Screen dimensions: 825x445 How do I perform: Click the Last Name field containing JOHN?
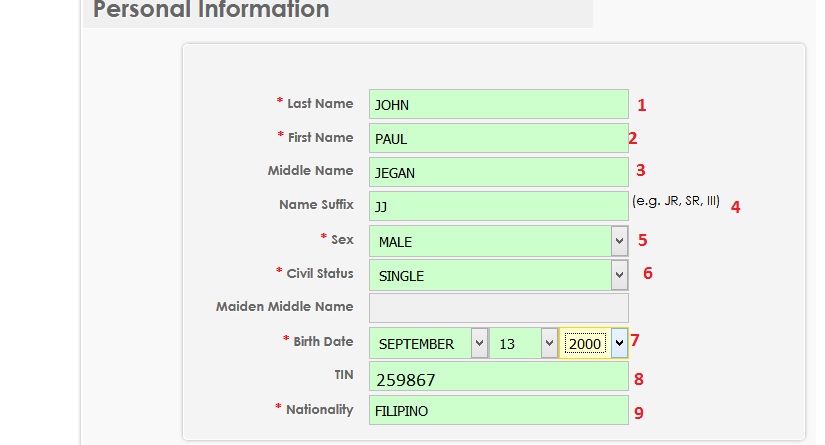498,104
